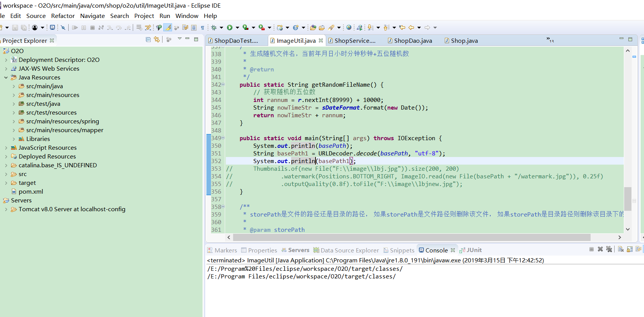Switch to the Servers view tab
Image resolution: width=644 pixels, height=317 pixels.
(295, 250)
